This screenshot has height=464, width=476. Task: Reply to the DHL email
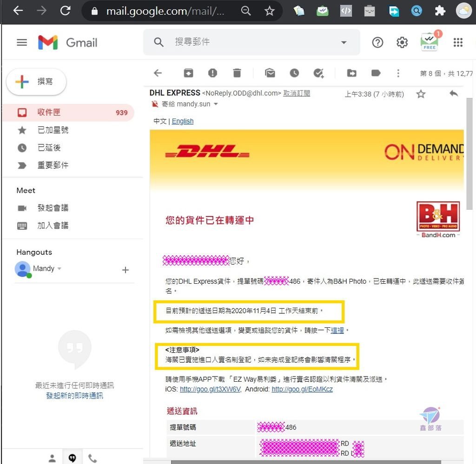454,93
